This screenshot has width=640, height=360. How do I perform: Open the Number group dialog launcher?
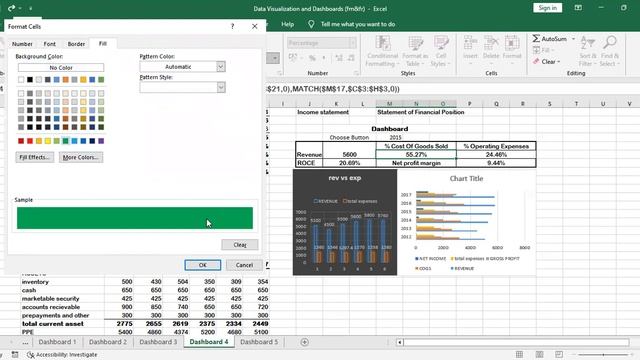(356, 73)
